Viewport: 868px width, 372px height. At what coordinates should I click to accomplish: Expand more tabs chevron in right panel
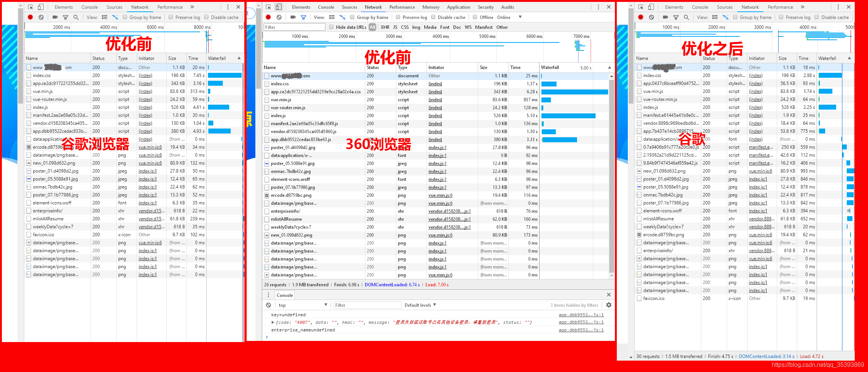pyautogui.click(x=802, y=7)
